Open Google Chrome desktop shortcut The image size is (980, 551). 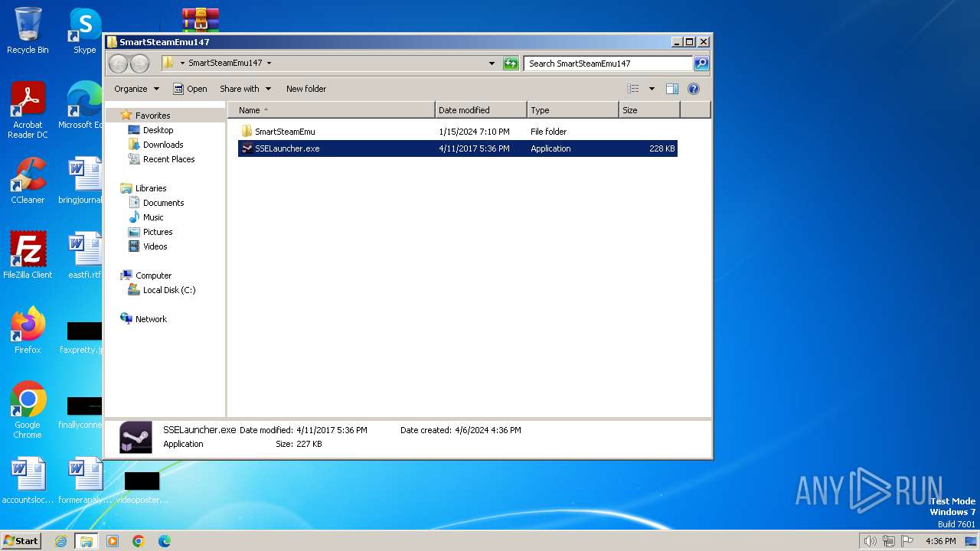coord(28,409)
